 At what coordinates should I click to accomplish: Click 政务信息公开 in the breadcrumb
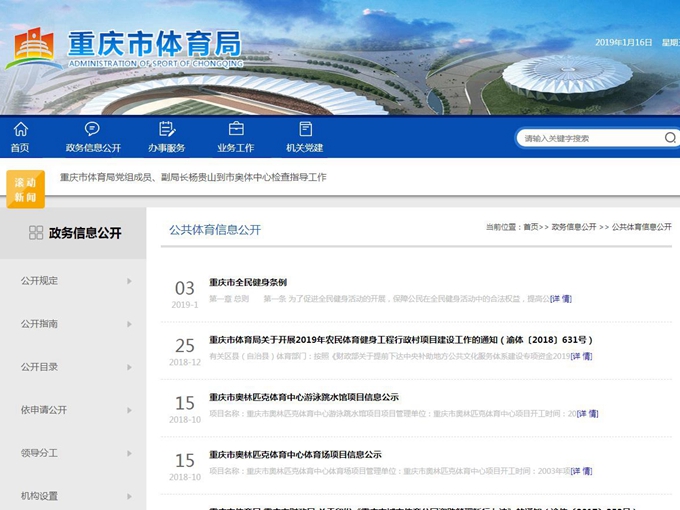click(x=574, y=227)
